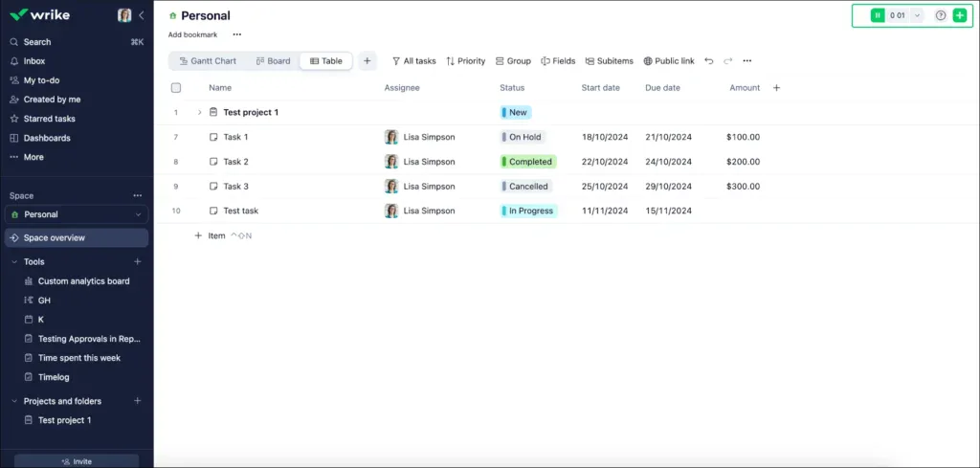Click the Invite button

(77, 461)
